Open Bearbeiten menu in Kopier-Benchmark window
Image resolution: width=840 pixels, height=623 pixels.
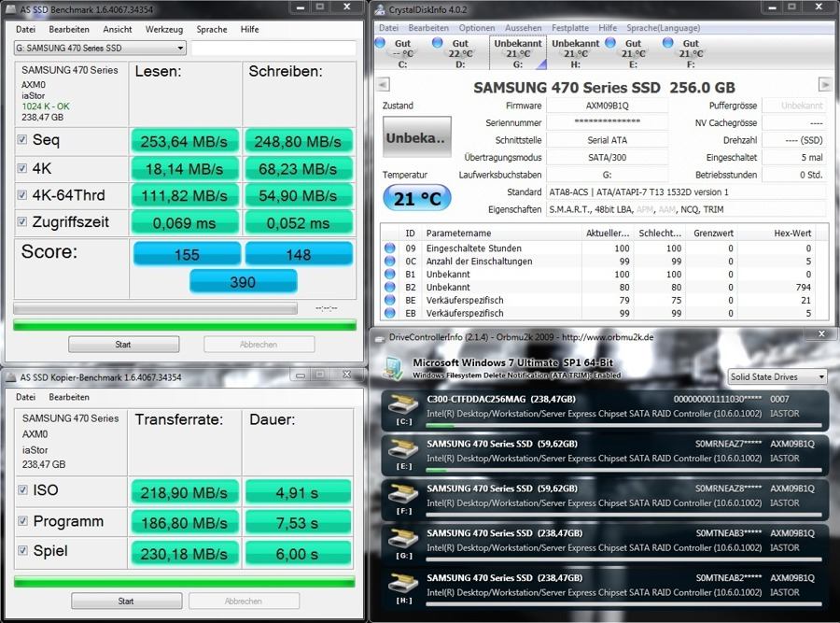pyautogui.click(x=69, y=397)
